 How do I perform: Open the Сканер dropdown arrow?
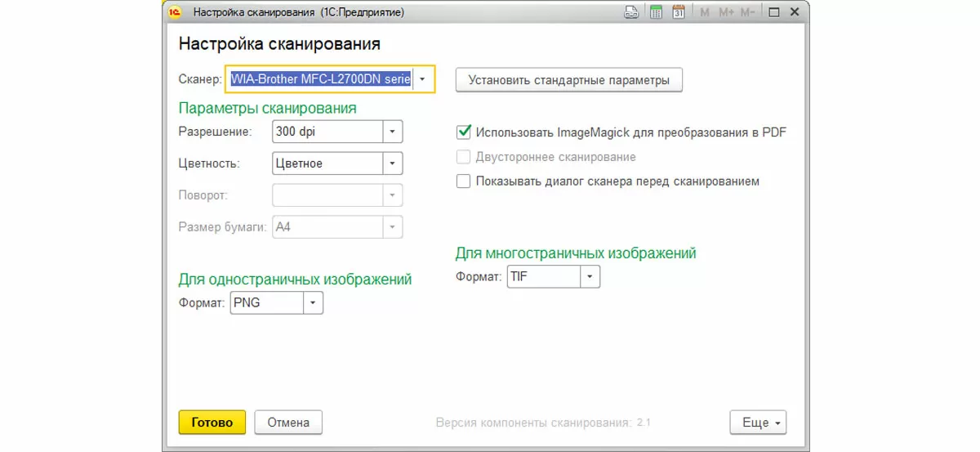pyautogui.click(x=422, y=79)
